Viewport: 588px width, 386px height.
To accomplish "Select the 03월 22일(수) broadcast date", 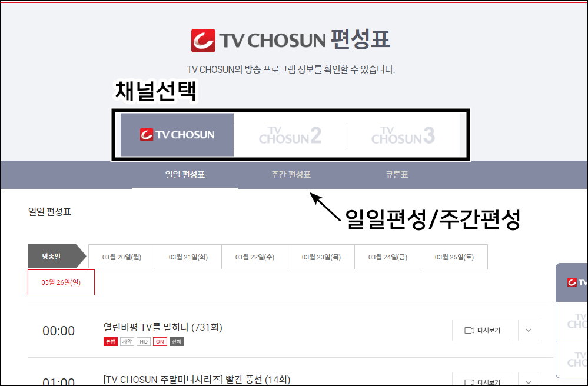I will tap(254, 257).
